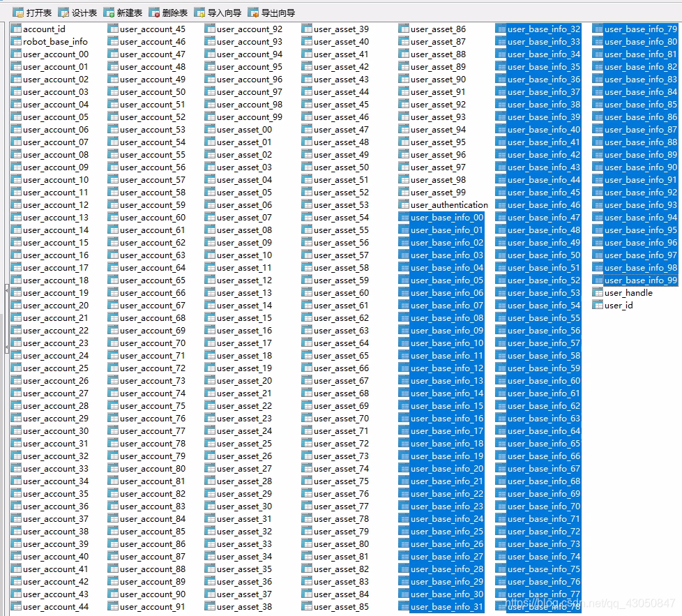Screen dimensions: 682x616
Task: Click the table icon of user_base_info_31
Action: (404, 607)
